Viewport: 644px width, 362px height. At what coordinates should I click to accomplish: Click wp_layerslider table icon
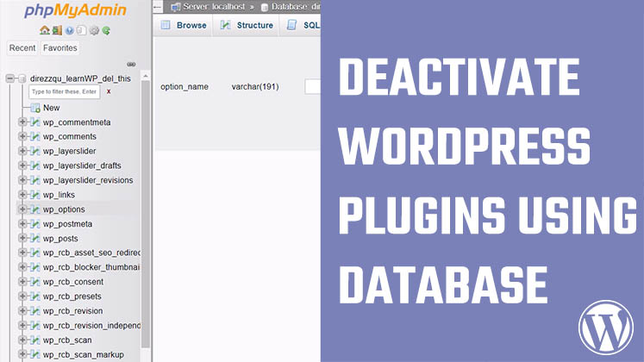[35, 151]
